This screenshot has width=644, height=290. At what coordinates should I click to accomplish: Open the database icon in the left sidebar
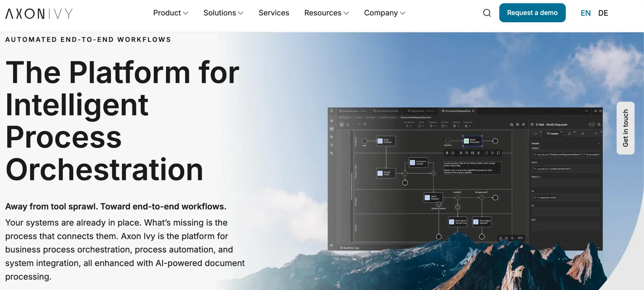pos(331,136)
